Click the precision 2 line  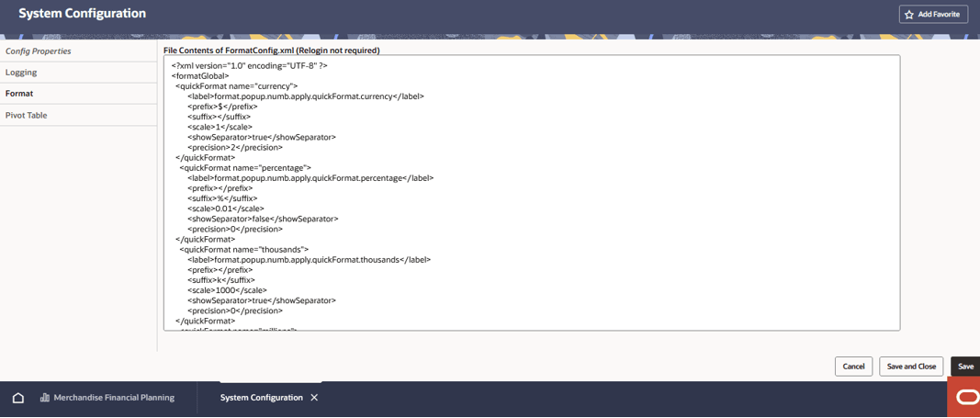(x=234, y=148)
